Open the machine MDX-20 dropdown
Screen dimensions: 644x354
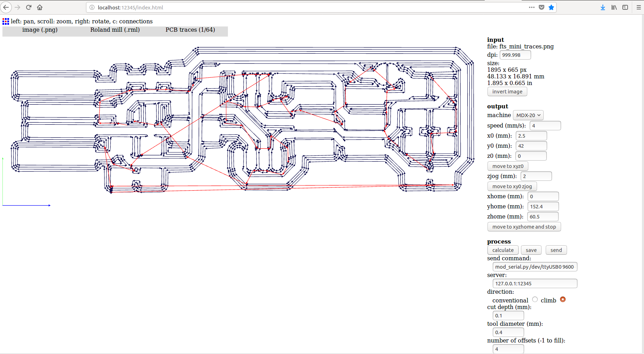click(528, 115)
